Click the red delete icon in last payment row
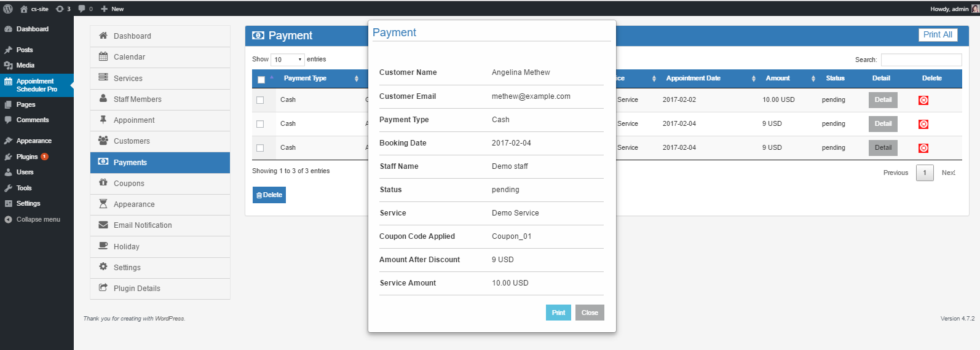The image size is (980, 350). pyautogui.click(x=923, y=148)
